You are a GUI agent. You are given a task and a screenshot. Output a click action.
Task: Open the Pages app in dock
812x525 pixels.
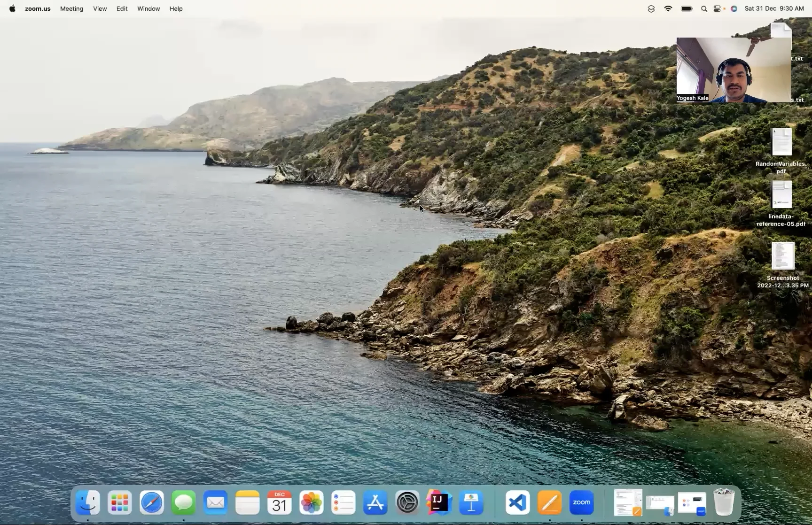pos(549,502)
